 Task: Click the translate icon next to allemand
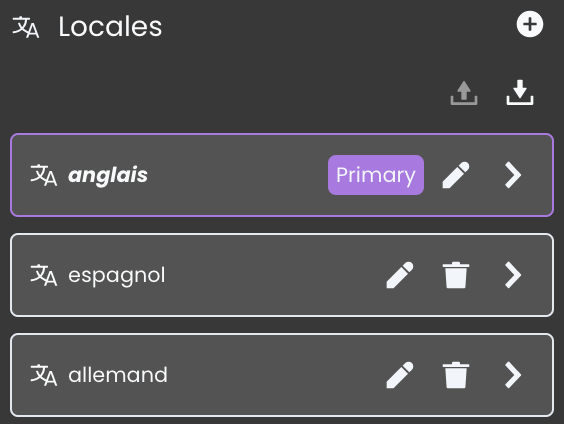click(x=44, y=375)
